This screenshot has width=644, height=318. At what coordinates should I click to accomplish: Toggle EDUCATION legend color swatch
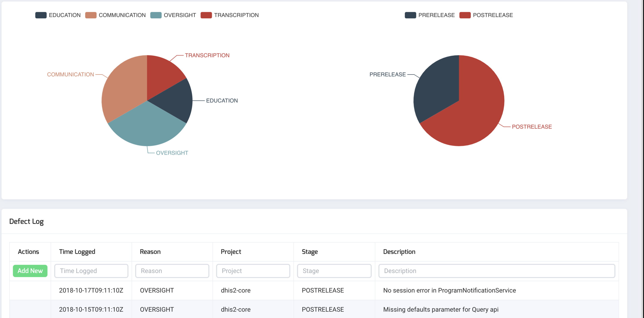[x=41, y=15]
